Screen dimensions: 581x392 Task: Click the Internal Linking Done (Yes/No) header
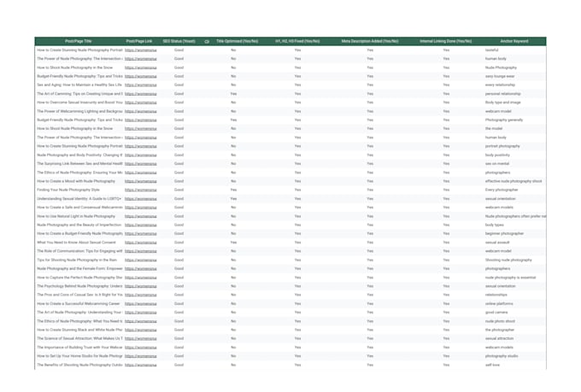(446, 41)
